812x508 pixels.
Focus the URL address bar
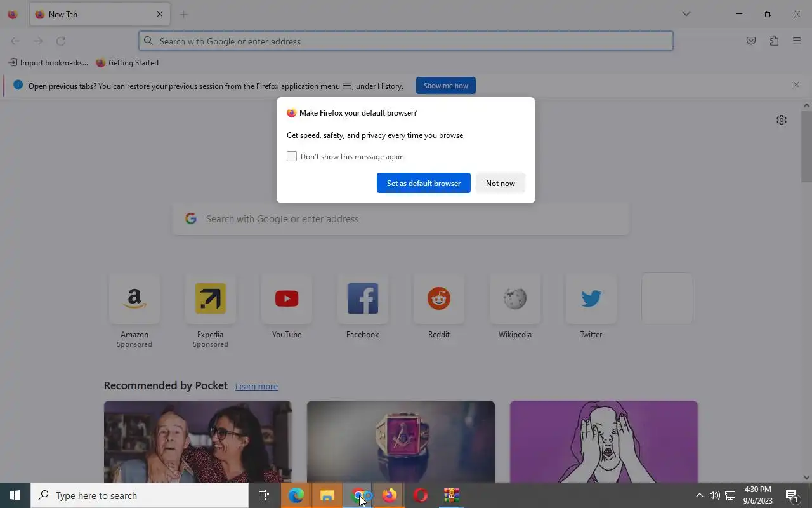pyautogui.click(x=406, y=41)
